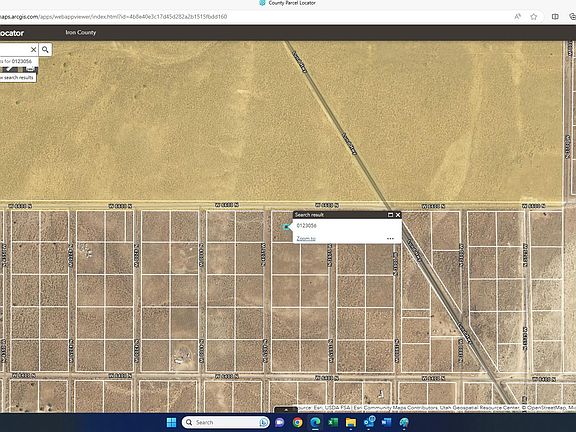The image size is (576, 432).
Task: Maximize the Search result popup
Action: click(x=390, y=215)
